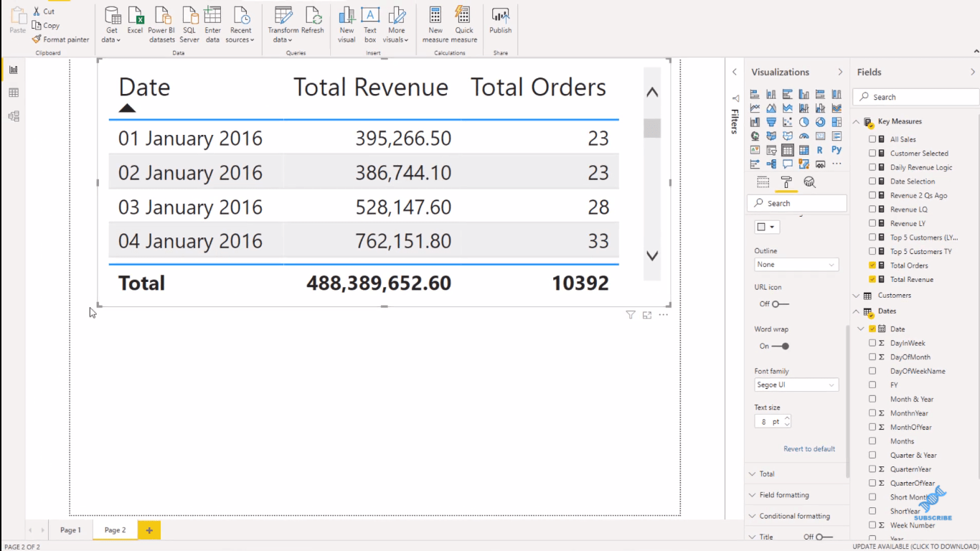Select the Donut chart visual

pyautogui.click(x=820, y=122)
